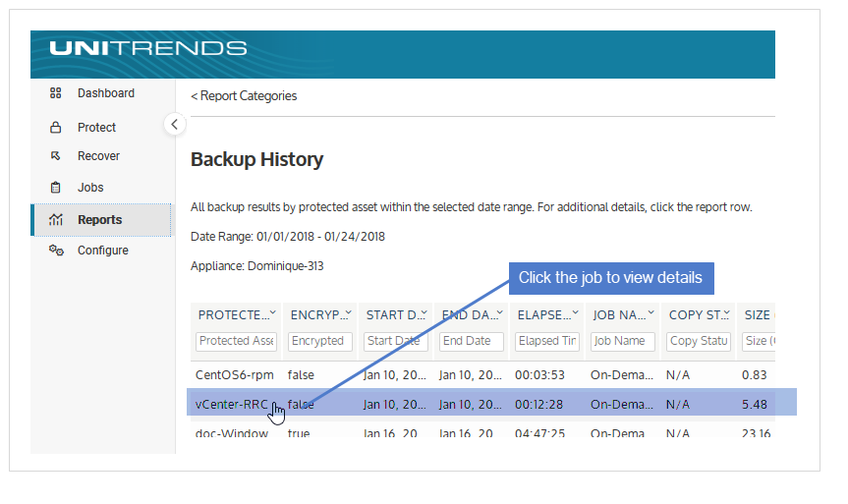Sort by the ELAPSE... column header
This screenshot has width=848, height=504.
(542, 315)
